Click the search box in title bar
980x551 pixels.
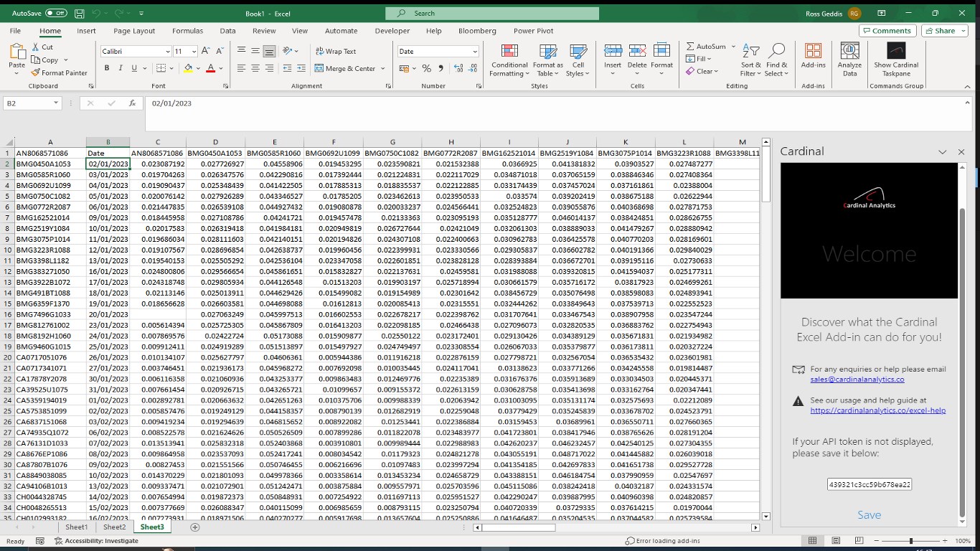tap(492, 13)
